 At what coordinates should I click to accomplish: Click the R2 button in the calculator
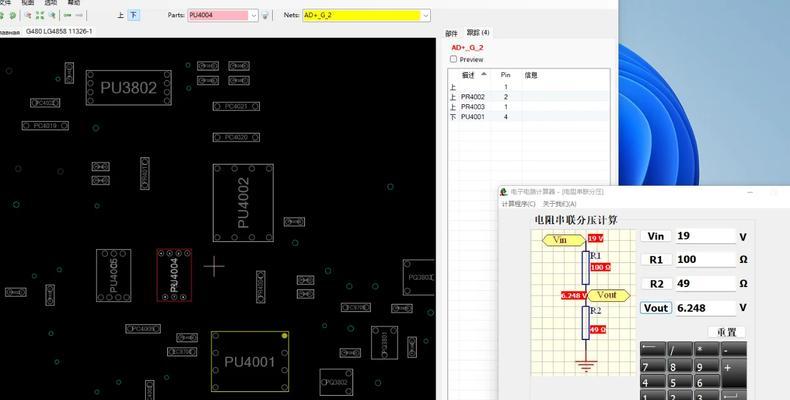point(656,284)
